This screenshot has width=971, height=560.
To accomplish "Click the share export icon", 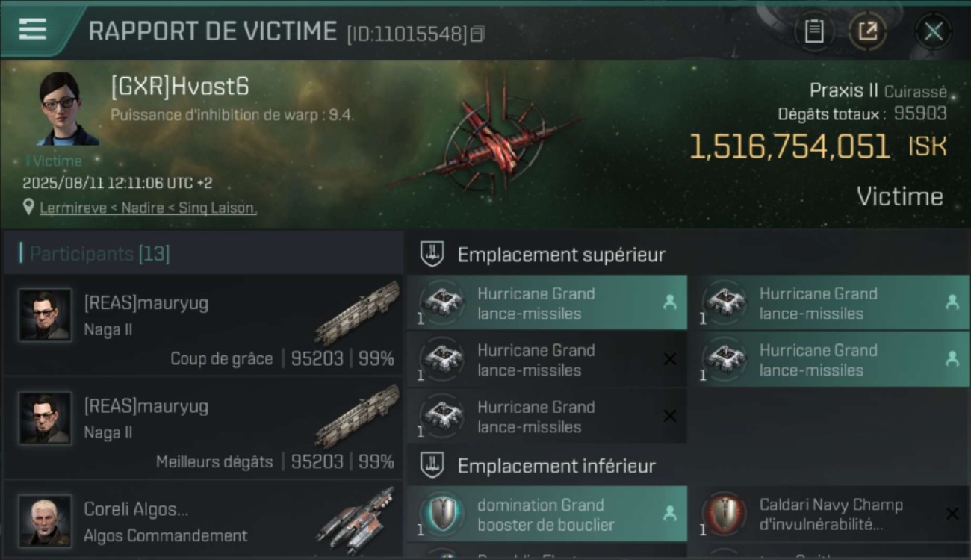I will point(867,31).
